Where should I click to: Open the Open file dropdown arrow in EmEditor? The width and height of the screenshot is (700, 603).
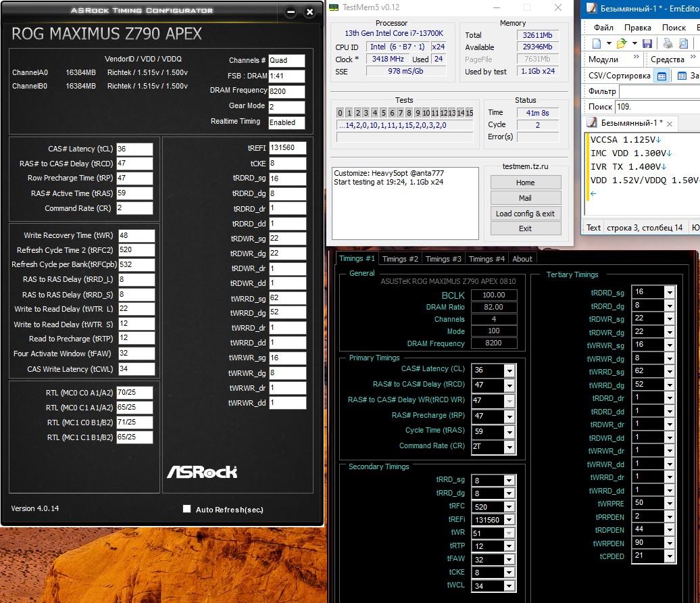click(634, 43)
